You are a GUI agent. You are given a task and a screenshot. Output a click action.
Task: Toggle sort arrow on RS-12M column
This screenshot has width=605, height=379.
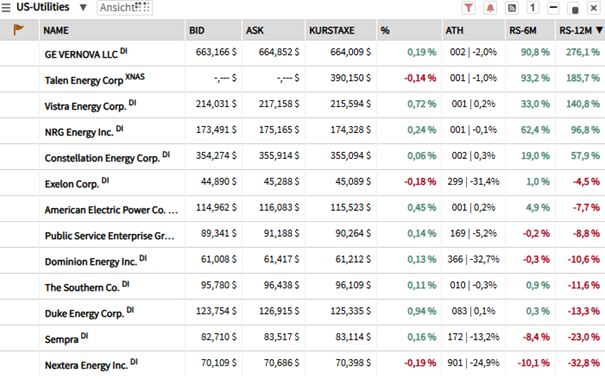point(599,30)
